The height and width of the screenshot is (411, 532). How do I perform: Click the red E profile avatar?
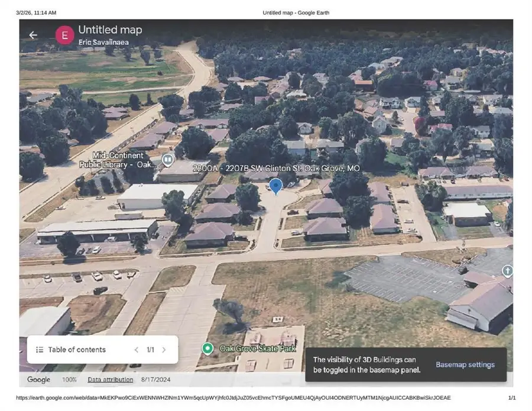click(64, 35)
